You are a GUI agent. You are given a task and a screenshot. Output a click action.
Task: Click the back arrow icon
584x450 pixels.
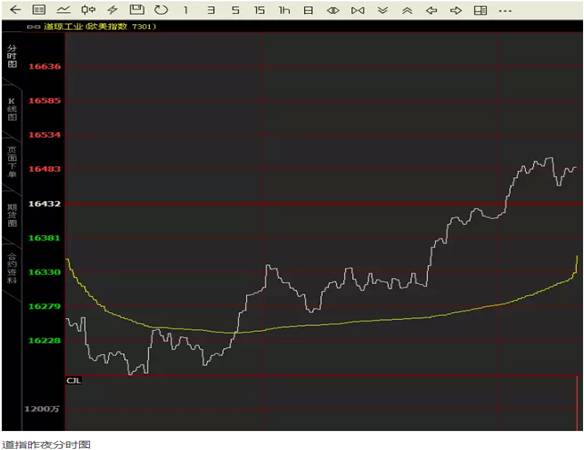coord(15,10)
